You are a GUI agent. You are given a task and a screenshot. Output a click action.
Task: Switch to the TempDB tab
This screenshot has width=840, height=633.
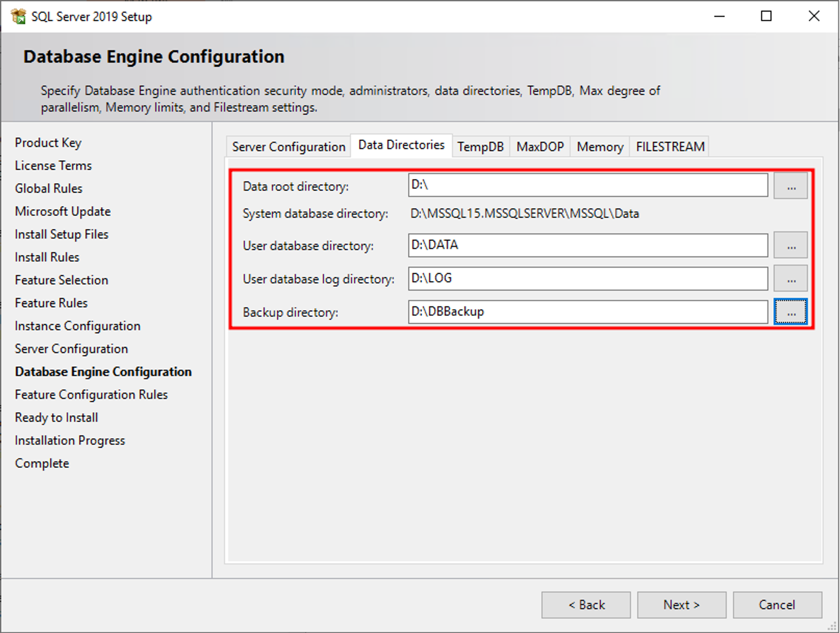click(480, 147)
